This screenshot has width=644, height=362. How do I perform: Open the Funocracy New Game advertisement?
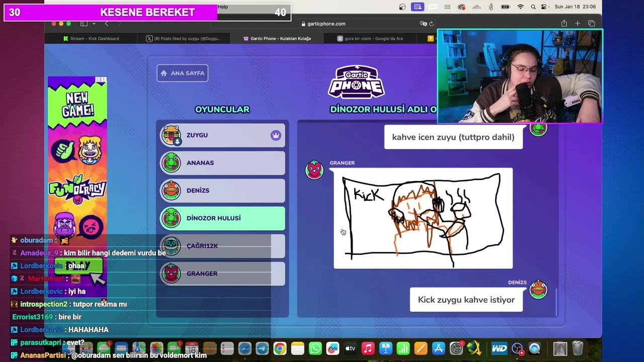click(77, 187)
